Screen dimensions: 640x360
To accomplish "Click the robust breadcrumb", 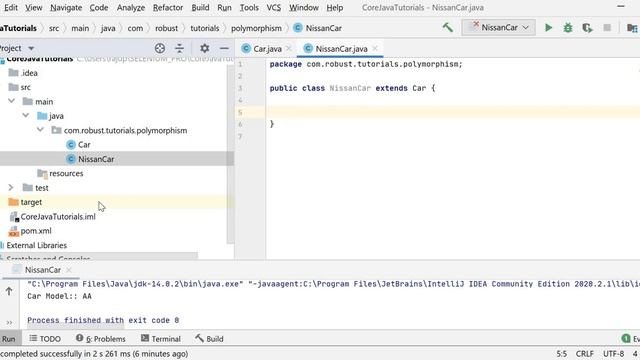I will click(166, 28).
